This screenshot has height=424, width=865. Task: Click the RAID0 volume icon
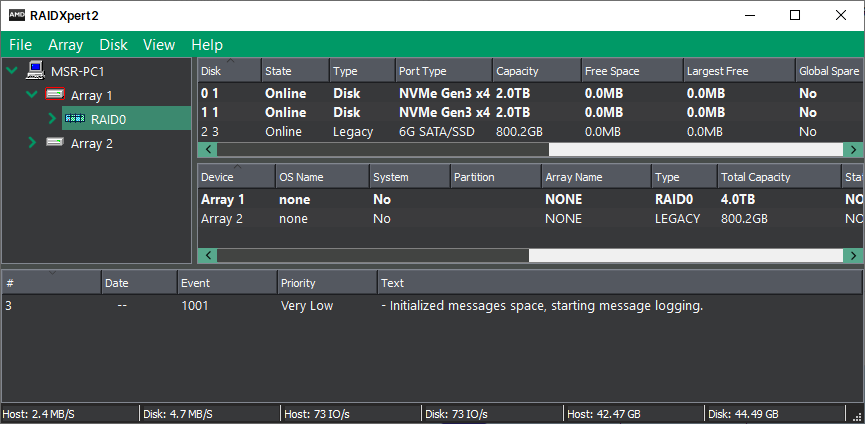click(x=75, y=119)
